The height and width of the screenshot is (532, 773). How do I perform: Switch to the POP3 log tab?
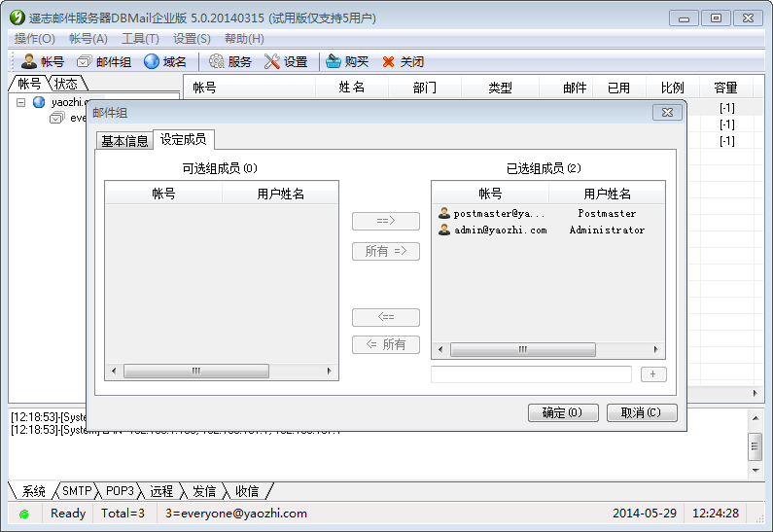(120, 491)
